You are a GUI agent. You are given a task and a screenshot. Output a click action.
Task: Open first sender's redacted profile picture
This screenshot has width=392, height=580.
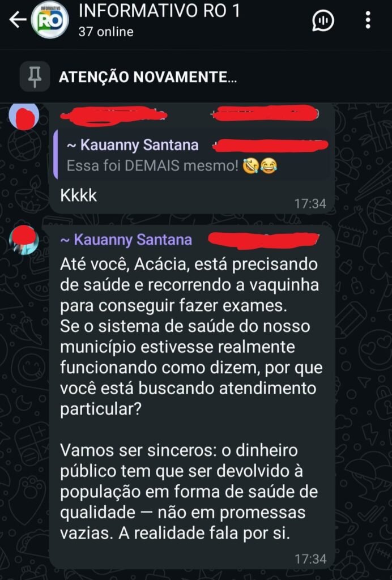point(24,116)
